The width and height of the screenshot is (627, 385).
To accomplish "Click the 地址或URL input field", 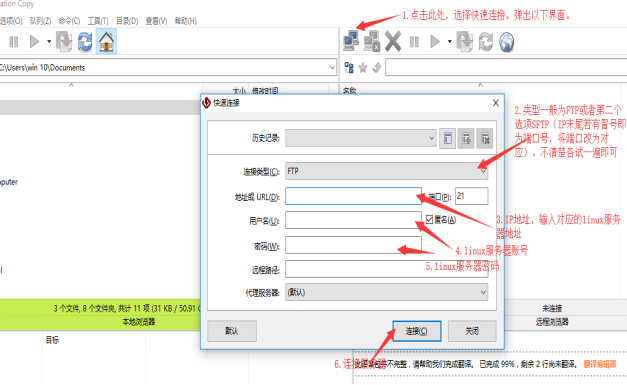I will pyautogui.click(x=353, y=196).
